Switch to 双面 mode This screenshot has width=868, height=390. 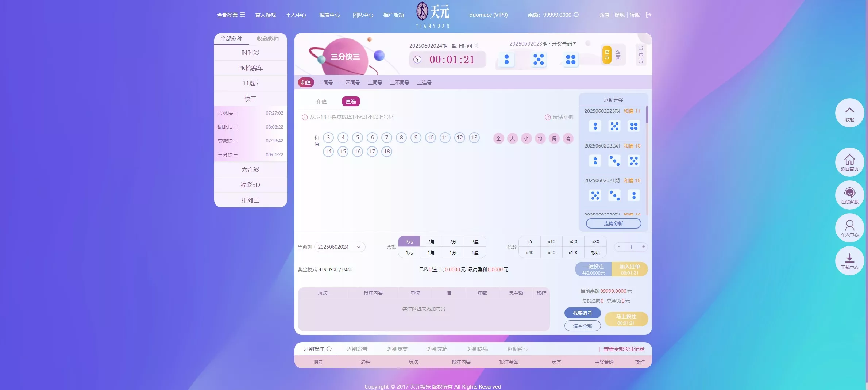point(618,55)
